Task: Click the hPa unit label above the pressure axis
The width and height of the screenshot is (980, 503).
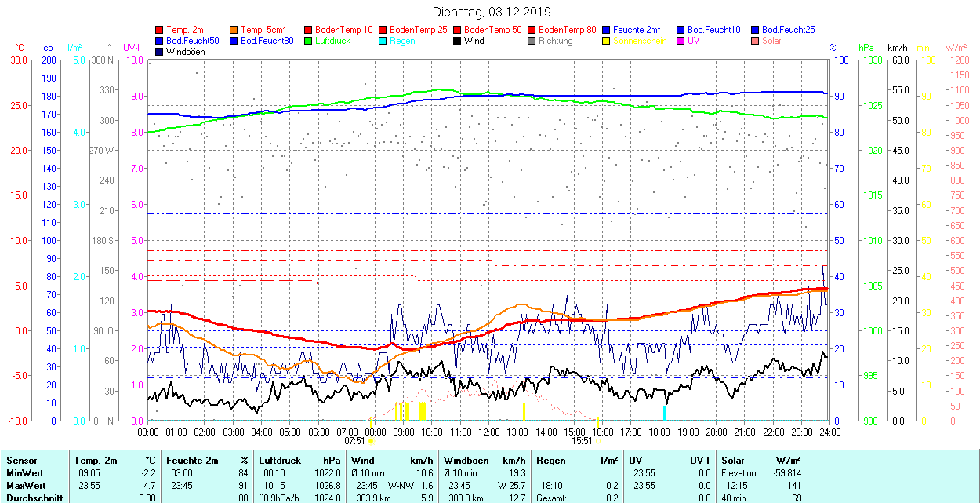Action: [866, 48]
